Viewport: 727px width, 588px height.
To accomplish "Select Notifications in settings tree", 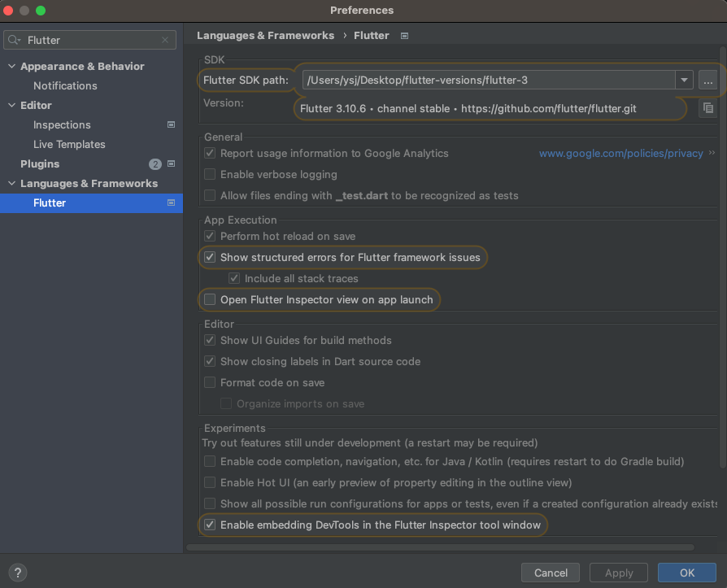I will tap(65, 85).
